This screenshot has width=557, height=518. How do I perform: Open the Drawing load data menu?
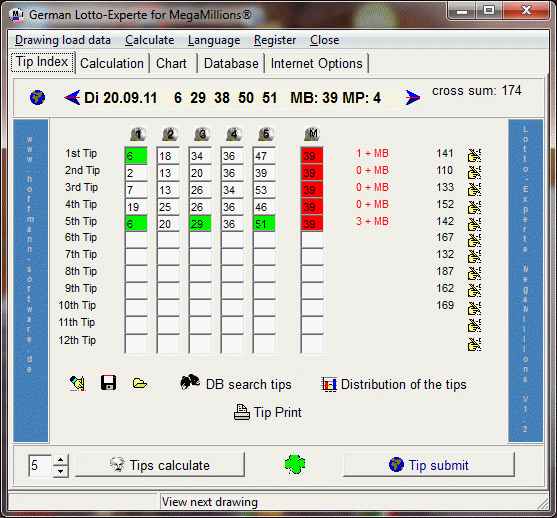[x=63, y=40]
